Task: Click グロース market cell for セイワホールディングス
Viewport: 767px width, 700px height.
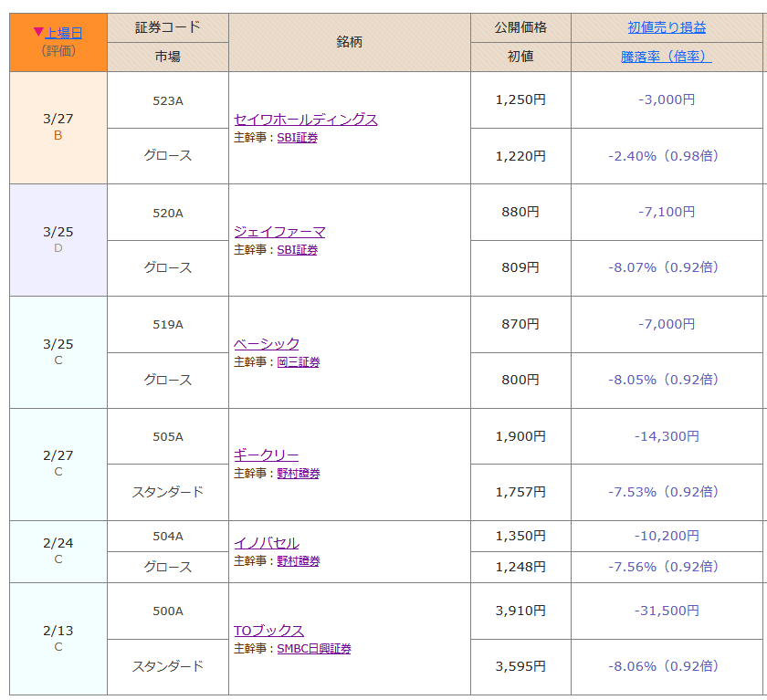Action: click(168, 156)
